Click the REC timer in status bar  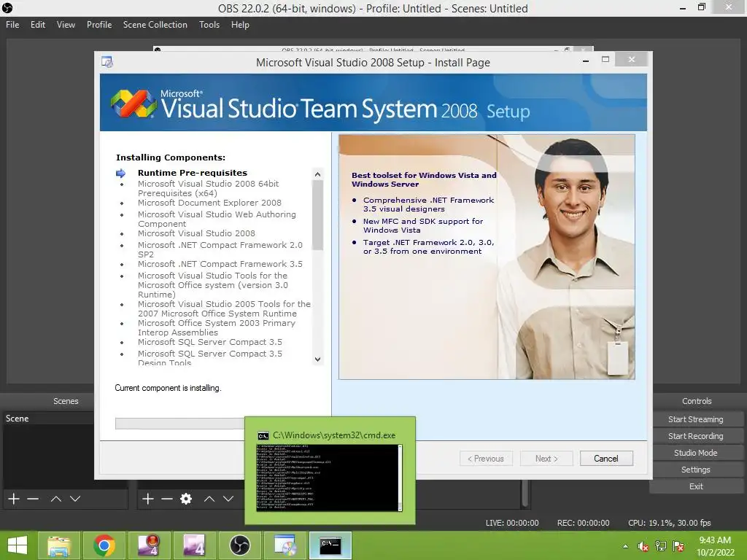tap(583, 523)
